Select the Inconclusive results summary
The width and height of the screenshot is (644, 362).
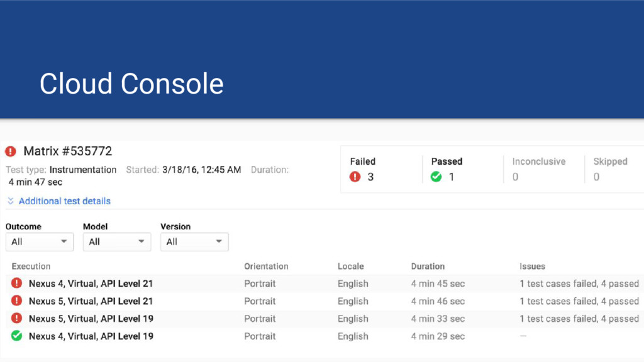(538, 169)
